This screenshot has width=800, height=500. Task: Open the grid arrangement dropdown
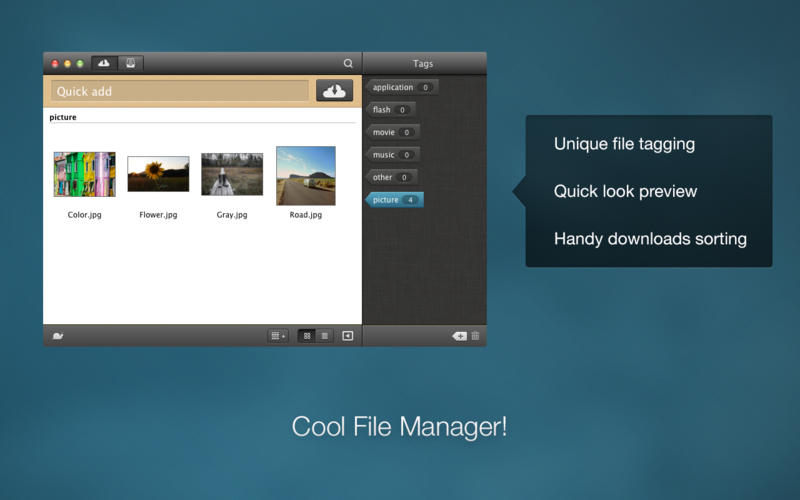(x=278, y=336)
